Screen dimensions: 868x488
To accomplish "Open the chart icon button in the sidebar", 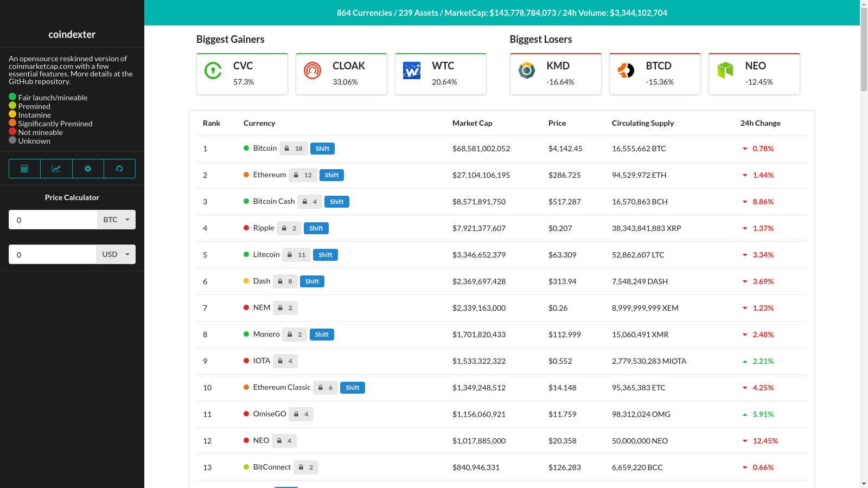I will click(x=56, y=169).
